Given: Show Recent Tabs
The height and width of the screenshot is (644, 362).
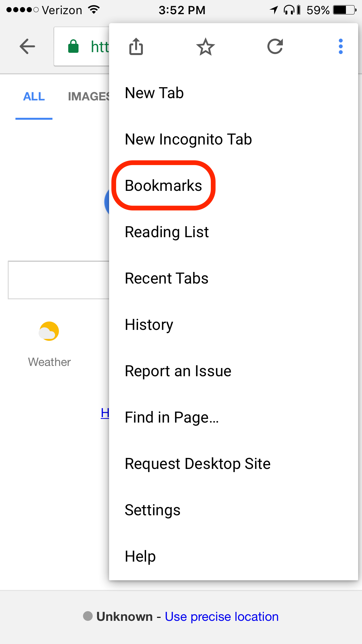Looking at the screenshot, I should [166, 278].
